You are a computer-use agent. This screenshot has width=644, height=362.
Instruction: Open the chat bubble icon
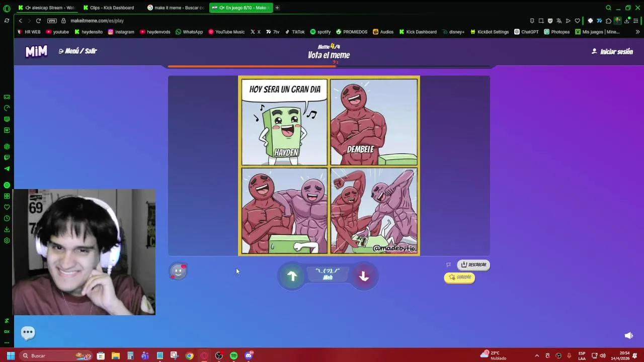coord(28,332)
